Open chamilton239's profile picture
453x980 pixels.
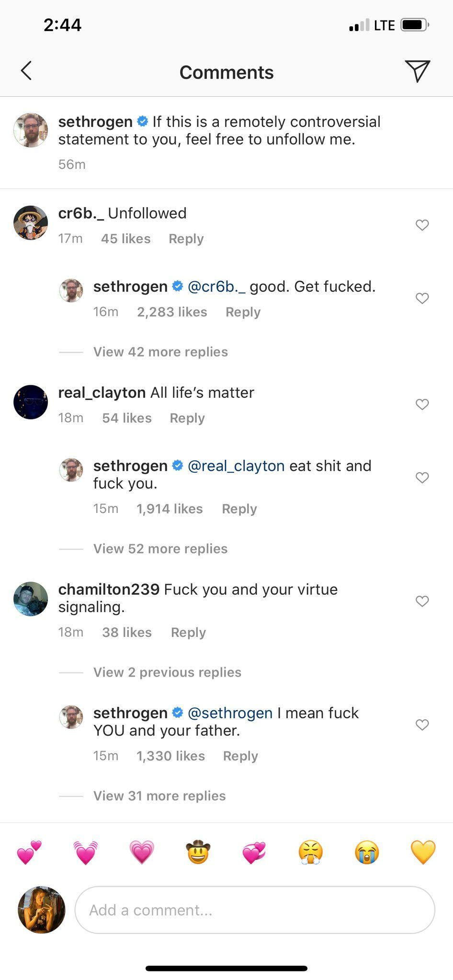(31, 599)
